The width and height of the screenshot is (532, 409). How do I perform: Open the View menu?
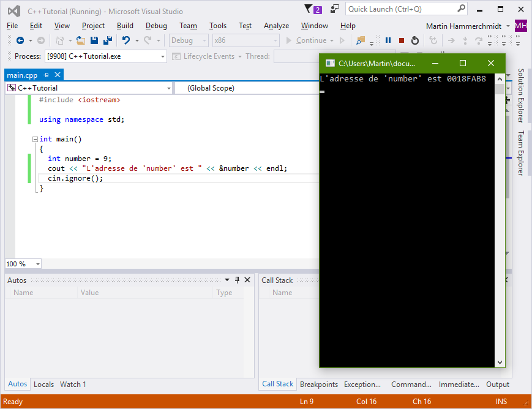(x=62, y=26)
